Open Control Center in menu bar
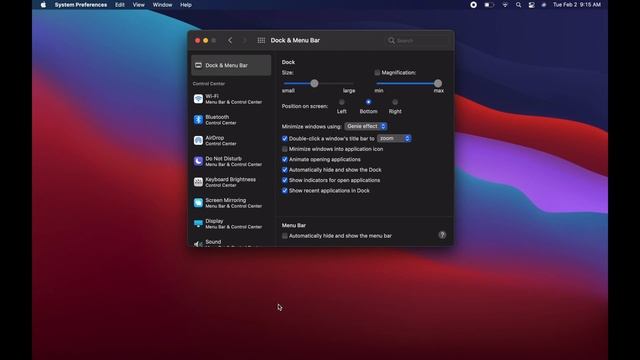The width and height of the screenshot is (640, 360). [531, 5]
